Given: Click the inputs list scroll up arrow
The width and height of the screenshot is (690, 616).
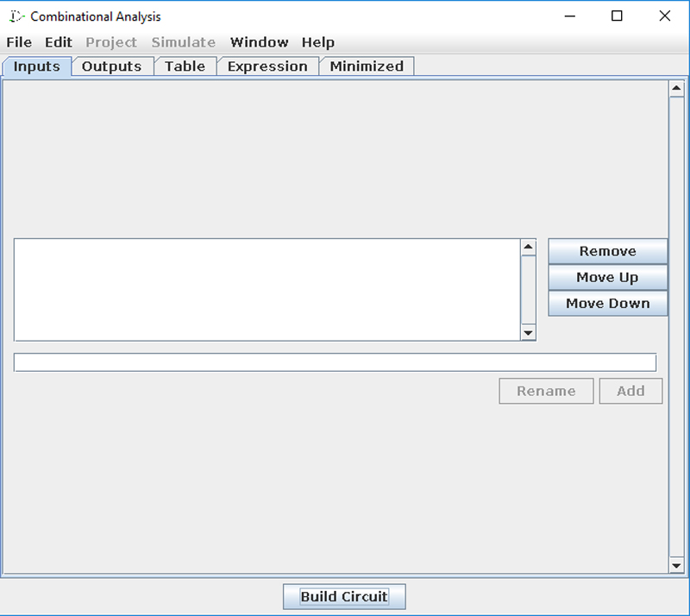Looking at the screenshot, I should pyautogui.click(x=528, y=247).
